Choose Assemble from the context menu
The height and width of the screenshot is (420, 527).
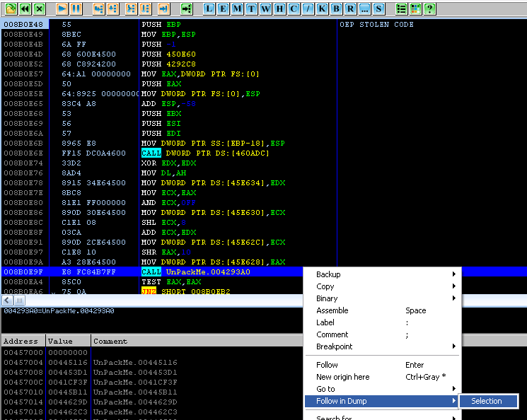332,310
